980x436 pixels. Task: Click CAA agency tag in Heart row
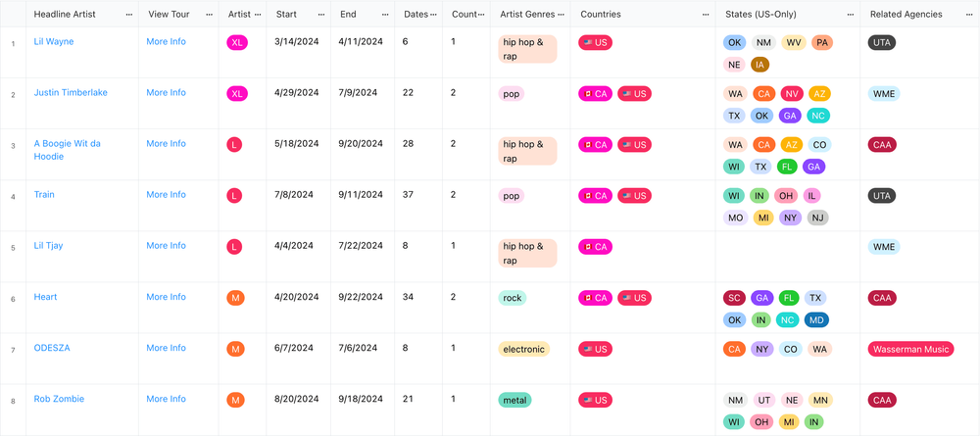882,298
